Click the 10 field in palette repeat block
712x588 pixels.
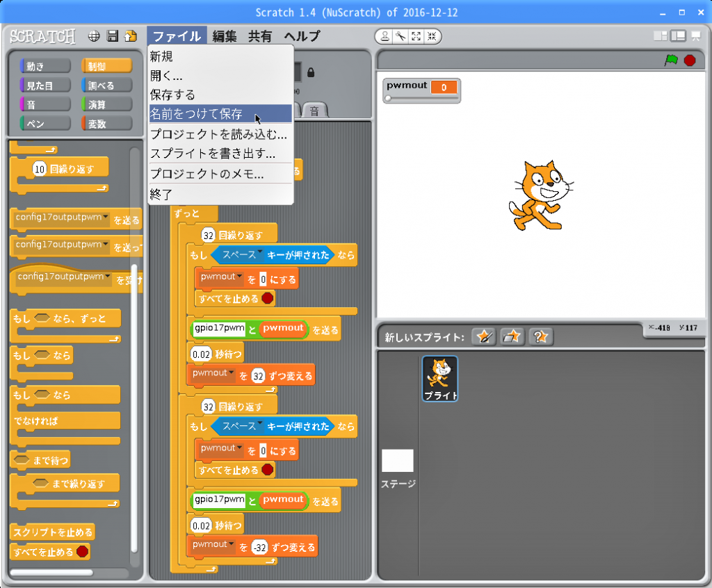pos(40,170)
